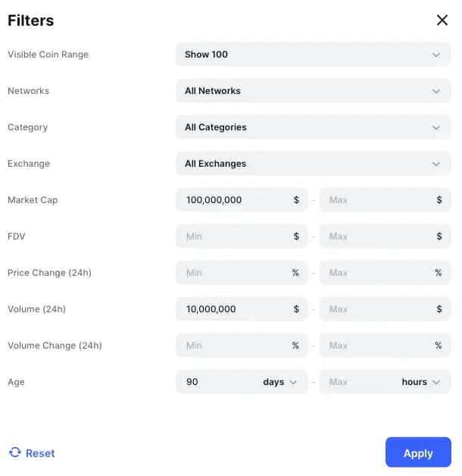Viewport: 462px width, 476px height.
Task: Apply the selected filters
Action: pos(418,453)
